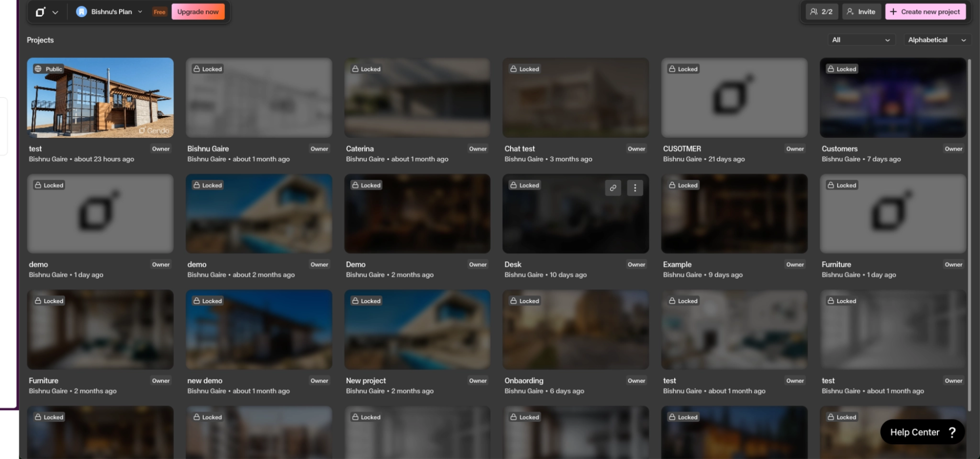Open the chevron next to the logo
The image size is (980, 459).
(55, 12)
